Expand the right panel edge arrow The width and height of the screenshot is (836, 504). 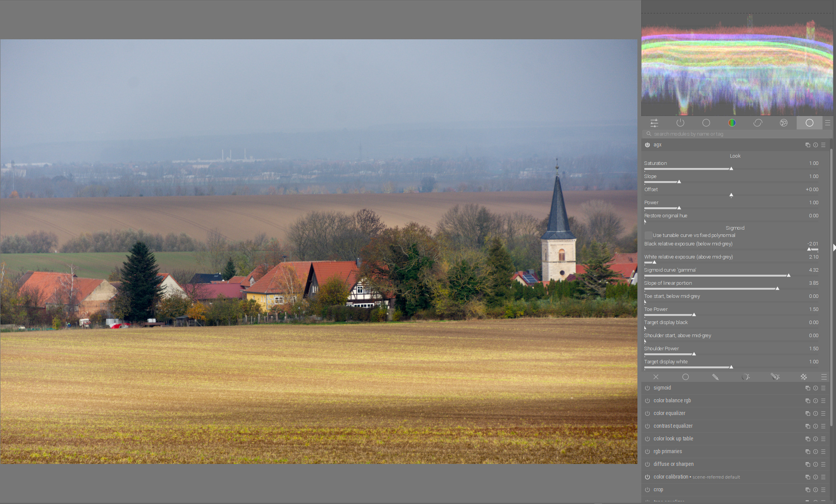[x=834, y=247]
